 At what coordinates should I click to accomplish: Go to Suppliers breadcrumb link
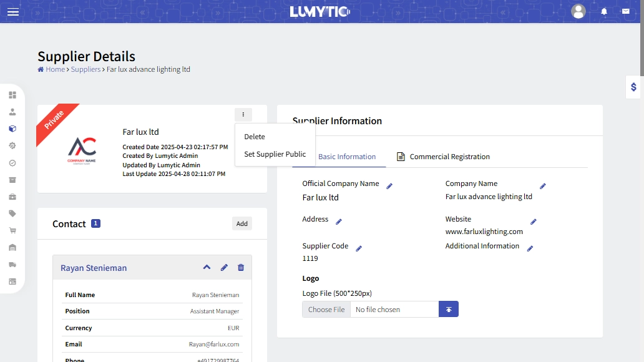pos(85,69)
